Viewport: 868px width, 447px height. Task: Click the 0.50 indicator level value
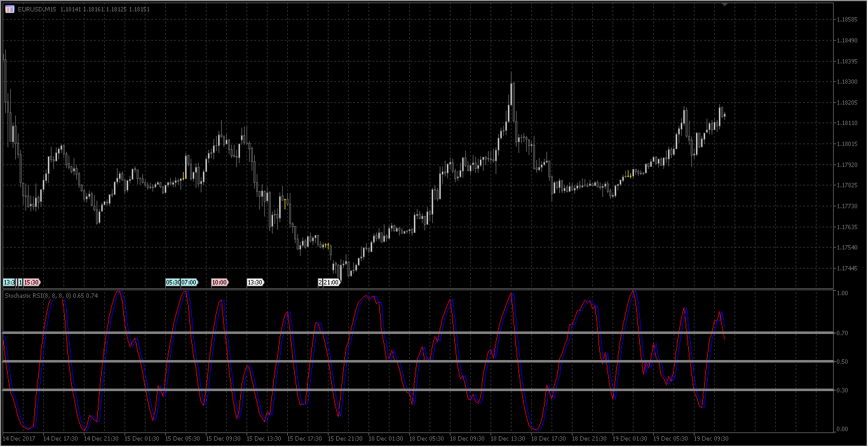pos(843,361)
